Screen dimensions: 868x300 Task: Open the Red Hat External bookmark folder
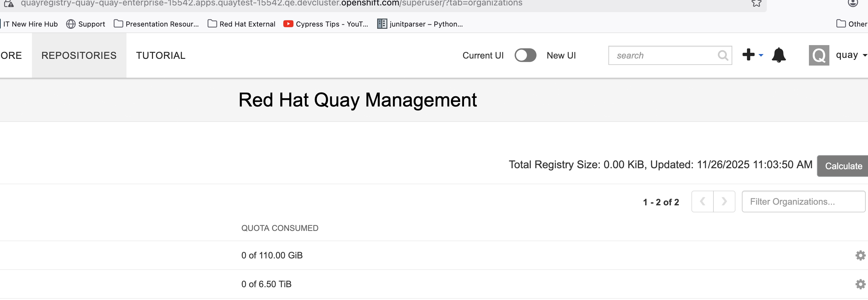pyautogui.click(x=242, y=24)
